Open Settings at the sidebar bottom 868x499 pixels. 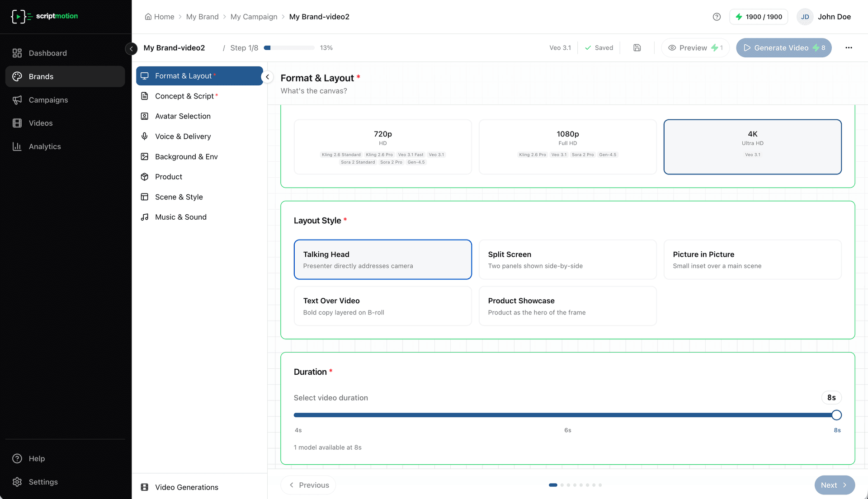[x=43, y=482]
